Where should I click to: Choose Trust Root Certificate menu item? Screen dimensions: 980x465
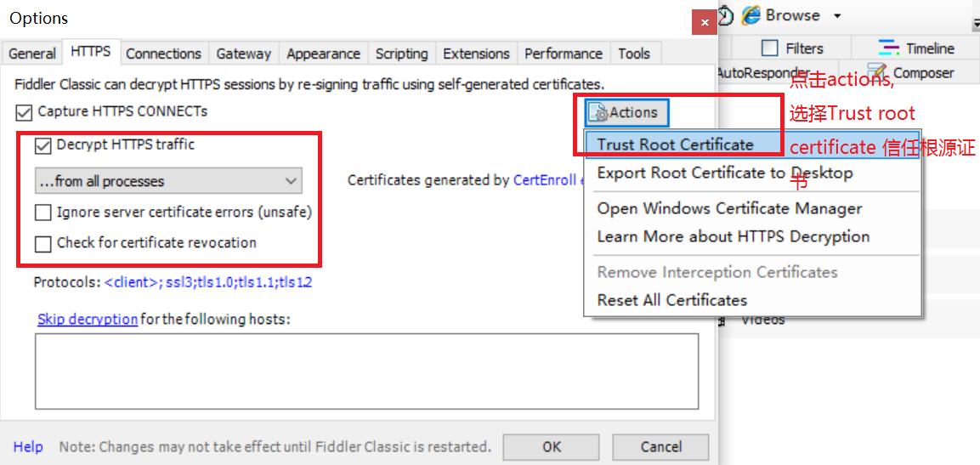click(x=752, y=145)
